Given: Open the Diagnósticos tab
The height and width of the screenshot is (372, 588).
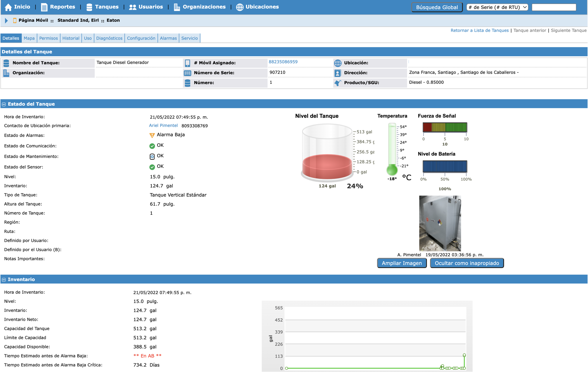Looking at the screenshot, I should [109, 38].
